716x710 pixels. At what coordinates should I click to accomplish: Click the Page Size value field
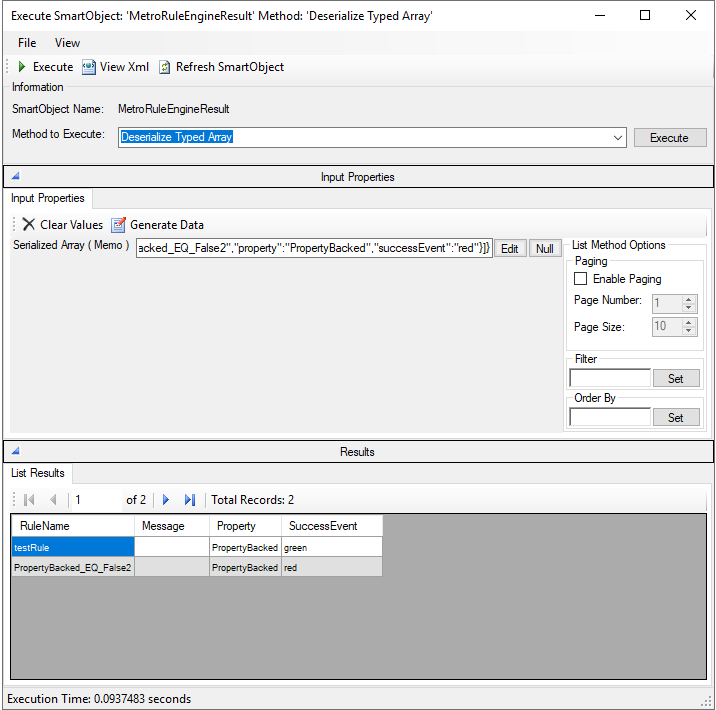tap(668, 326)
